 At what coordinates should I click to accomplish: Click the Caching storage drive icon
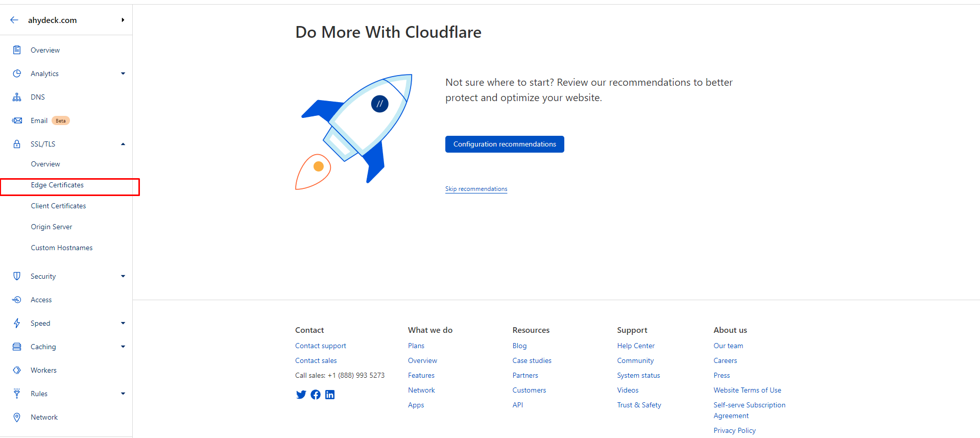click(17, 347)
